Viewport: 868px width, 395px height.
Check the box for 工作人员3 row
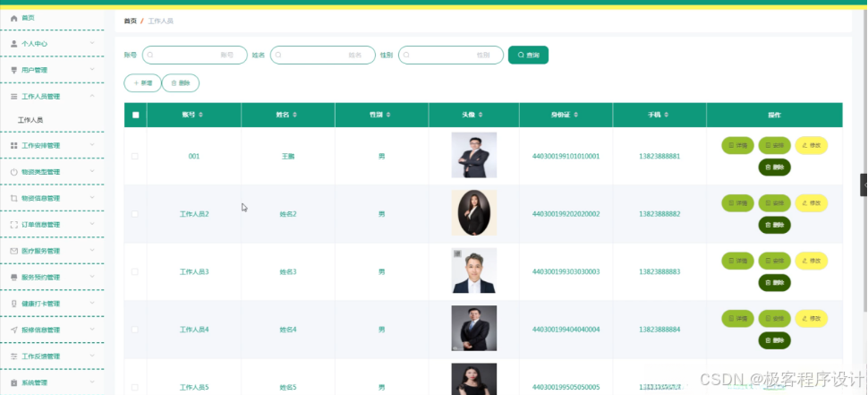[x=135, y=271]
